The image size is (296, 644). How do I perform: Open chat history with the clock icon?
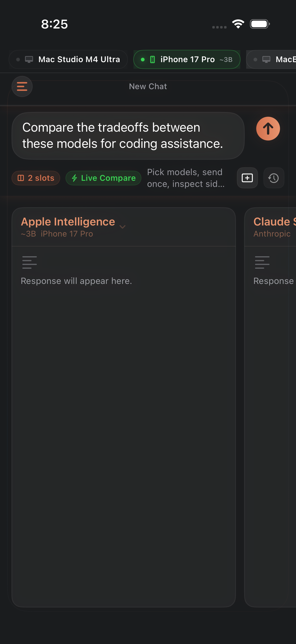pos(274,178)
